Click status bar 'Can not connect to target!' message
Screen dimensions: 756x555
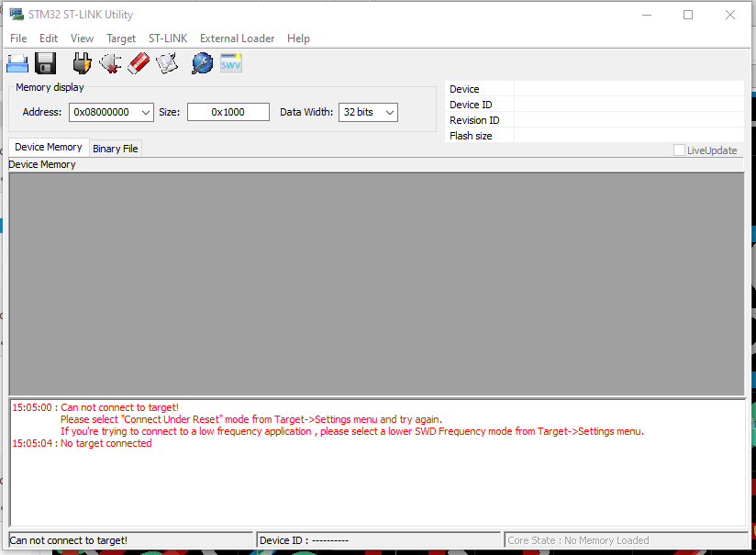69,540
